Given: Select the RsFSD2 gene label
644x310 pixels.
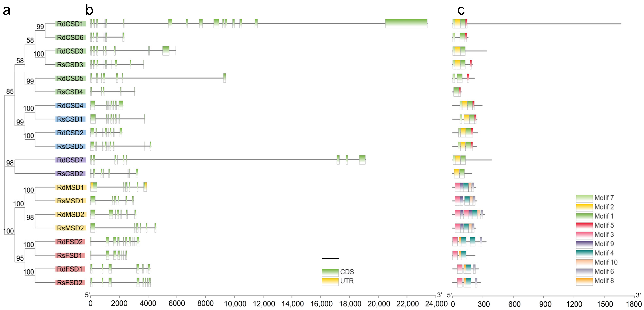Looking at the screenshot, I should pos(70,282).
